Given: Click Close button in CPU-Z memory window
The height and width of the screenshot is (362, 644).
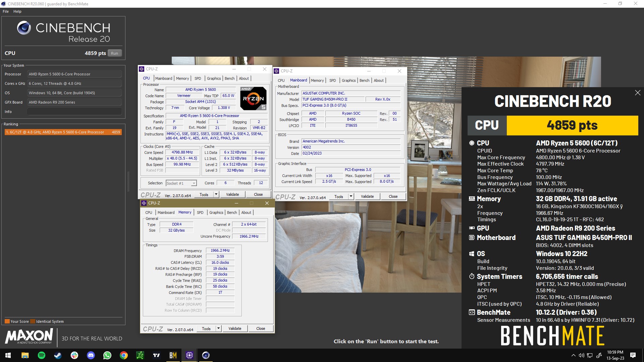Looking at the screenshot, I should [x=261, y=328].
